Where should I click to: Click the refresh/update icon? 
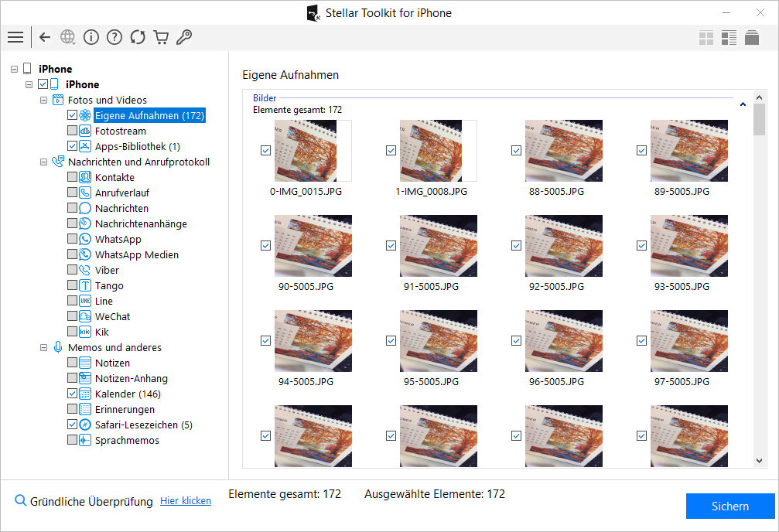[x=138, y=37]
